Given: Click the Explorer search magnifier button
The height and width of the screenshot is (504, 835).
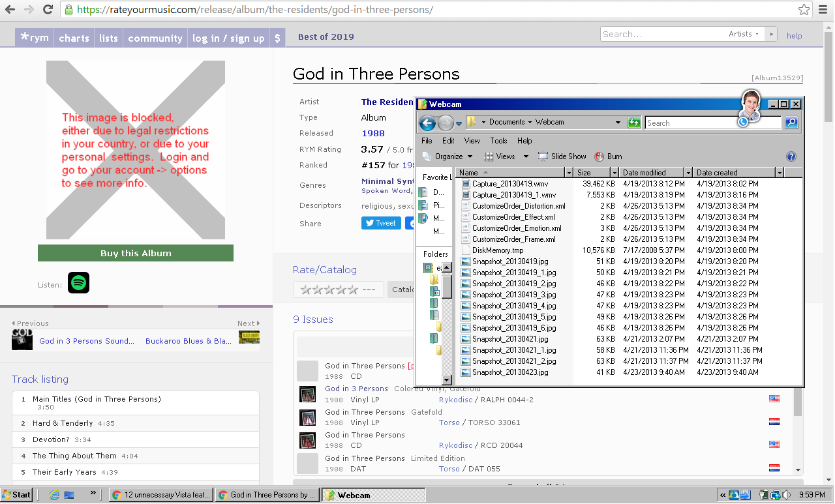Looking at the screenshot, I should [791, 123].
